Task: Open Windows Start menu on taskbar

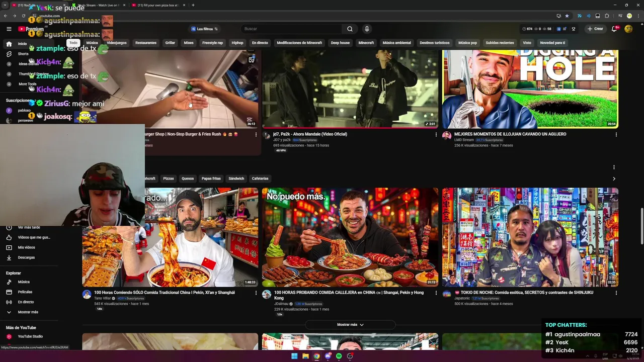Action: 294,356
